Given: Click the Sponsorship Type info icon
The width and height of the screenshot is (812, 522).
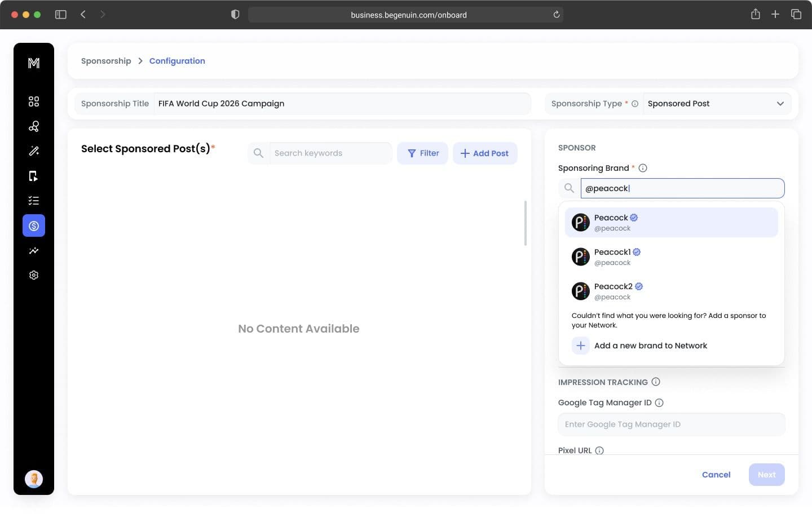Looking at the screenshot, I should pos(635,104).
